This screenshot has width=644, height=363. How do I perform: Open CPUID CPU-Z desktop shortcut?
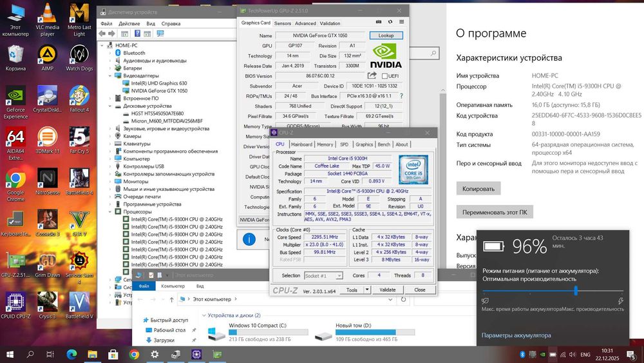tap(15, 305)
